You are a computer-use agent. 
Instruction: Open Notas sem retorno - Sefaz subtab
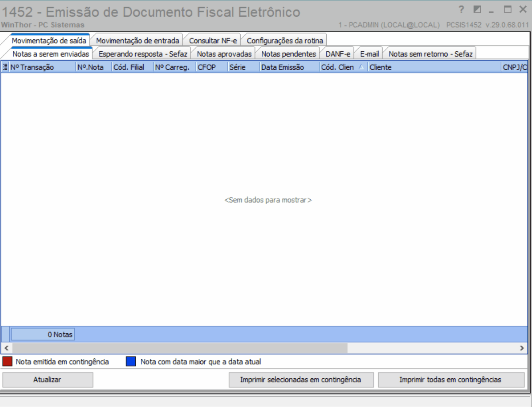430,54
